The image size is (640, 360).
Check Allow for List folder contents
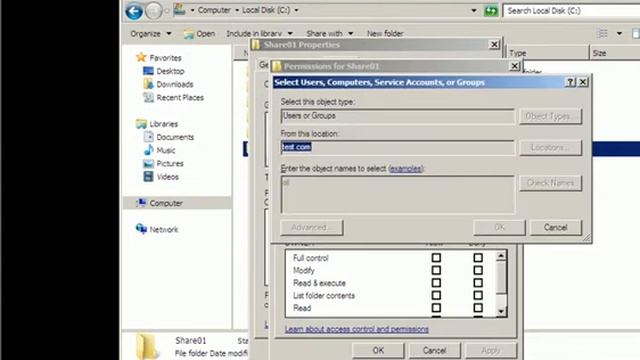436,295
